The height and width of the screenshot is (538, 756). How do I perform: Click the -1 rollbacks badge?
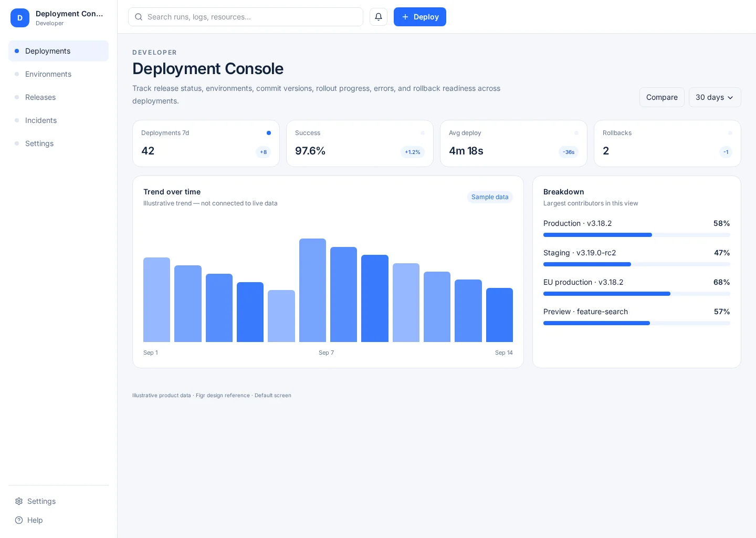click(x=726, y=152)
